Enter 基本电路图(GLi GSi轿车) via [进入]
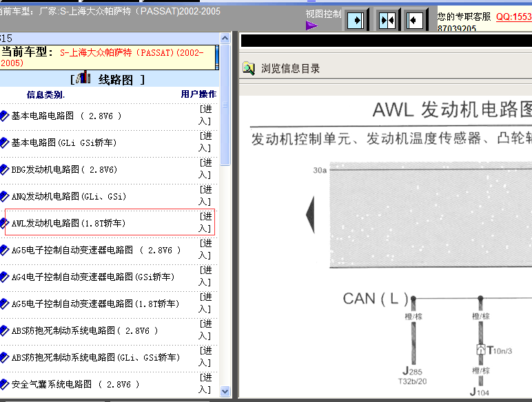The width and height of the screenshot is (532, 402). (x=205, y=142)
